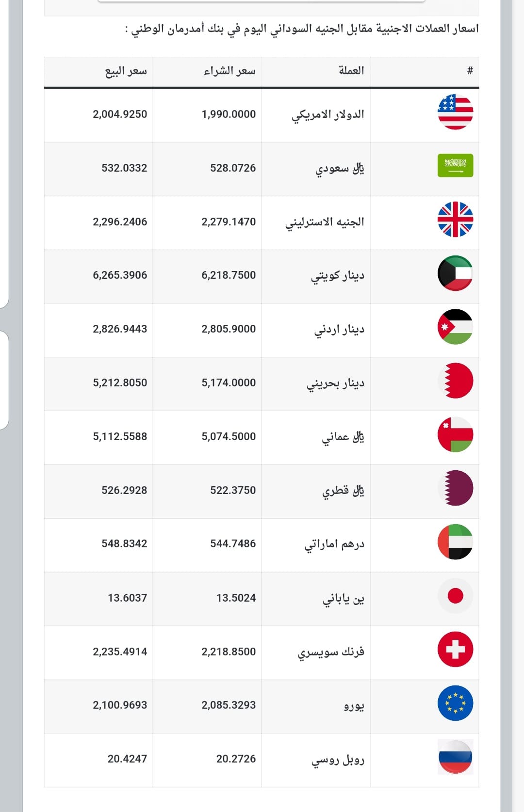Click the Kuwait flag icon
The width and height of the screenshot is (524, 812).
[x=455, y=273]
